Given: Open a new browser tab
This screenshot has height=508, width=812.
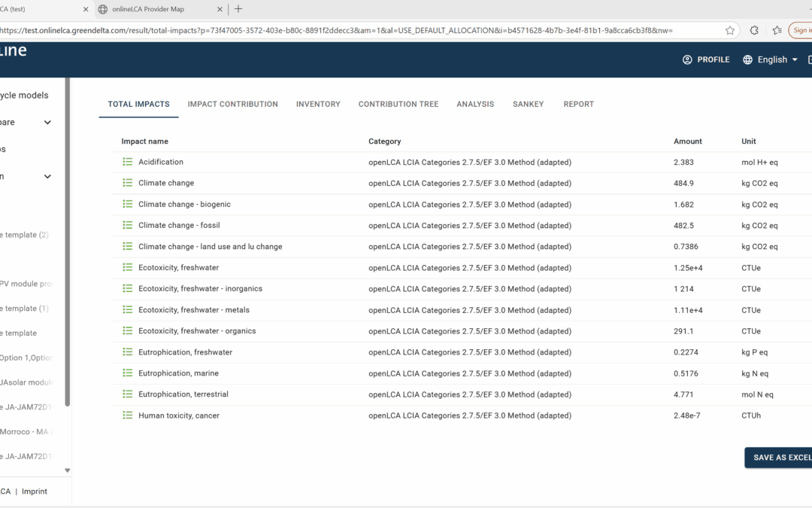Looking at the screenshot, I should point(238,9).
